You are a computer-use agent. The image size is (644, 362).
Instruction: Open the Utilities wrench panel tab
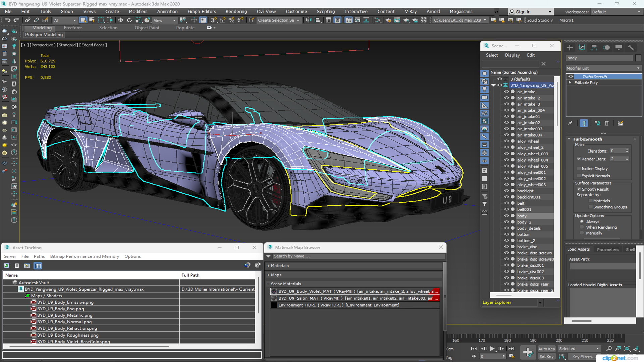pyautogui.click(x=631, y=47)
